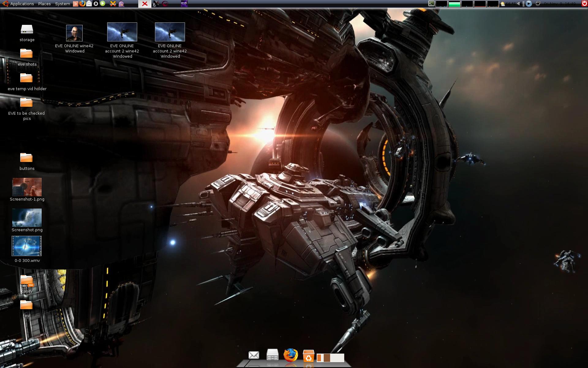Open Firefox from the top panel
588x368 pixels.
coord(82,4)
